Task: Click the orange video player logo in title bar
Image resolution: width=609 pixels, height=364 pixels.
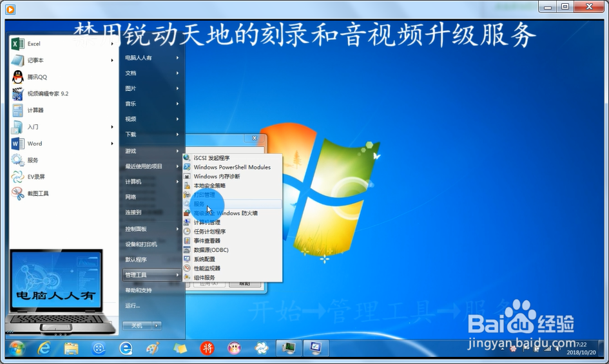Action: 10,9
